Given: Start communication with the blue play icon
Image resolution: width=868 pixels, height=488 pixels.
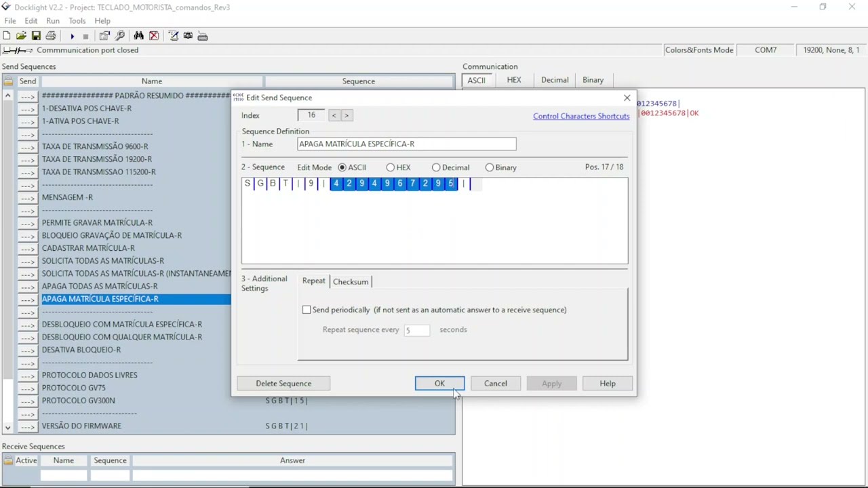Looking at the screenshot, I should tap(72, 36).
